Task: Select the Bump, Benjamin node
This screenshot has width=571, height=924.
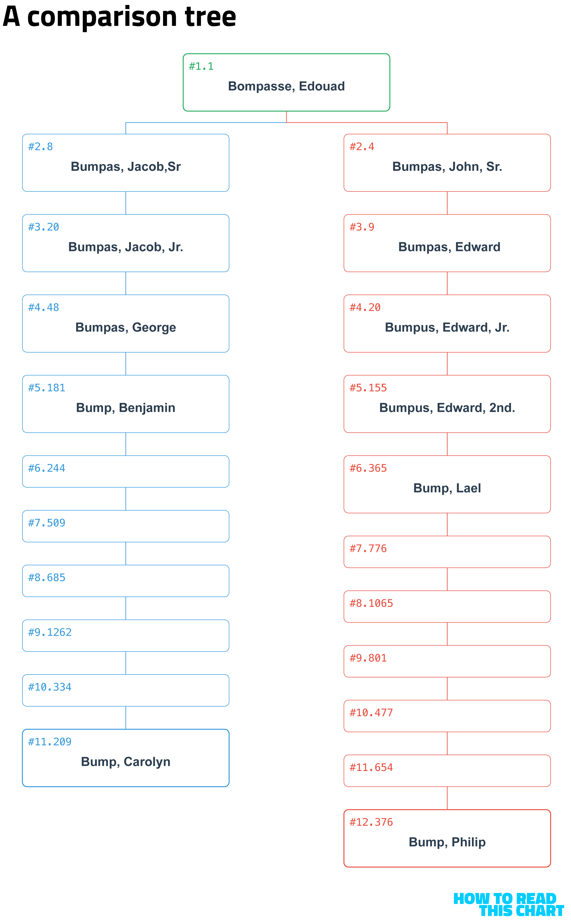Action: point(125,404)
